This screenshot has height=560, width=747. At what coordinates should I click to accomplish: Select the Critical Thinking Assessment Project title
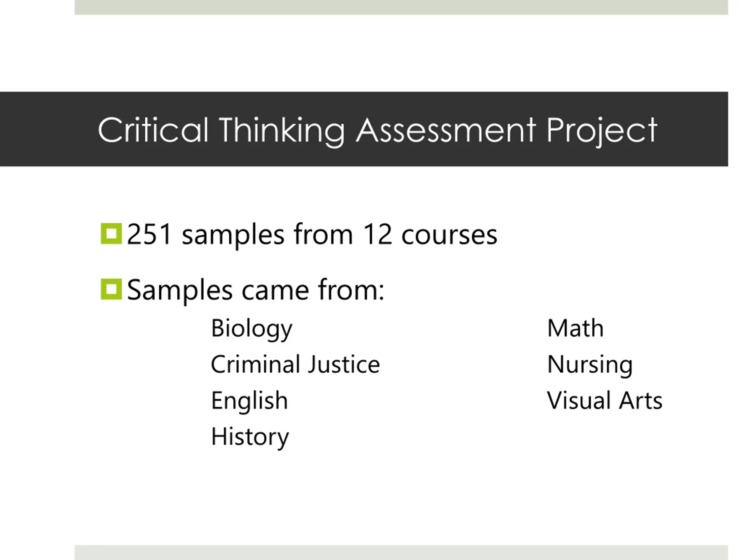coord(378,131)
